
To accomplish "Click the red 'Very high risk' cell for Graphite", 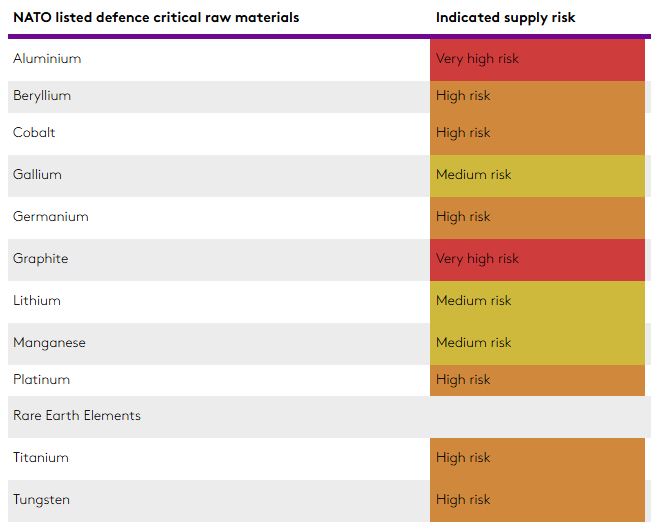I will coord(537,259).
